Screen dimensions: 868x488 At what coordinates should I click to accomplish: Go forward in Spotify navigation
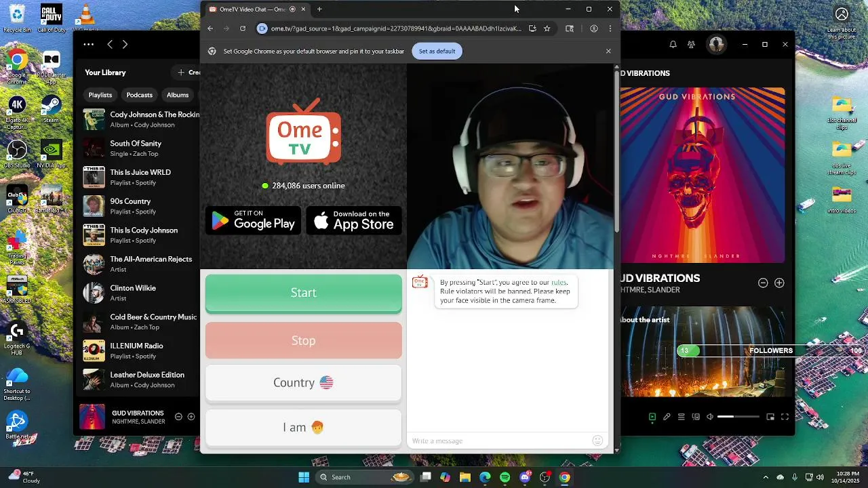(125, 44)
